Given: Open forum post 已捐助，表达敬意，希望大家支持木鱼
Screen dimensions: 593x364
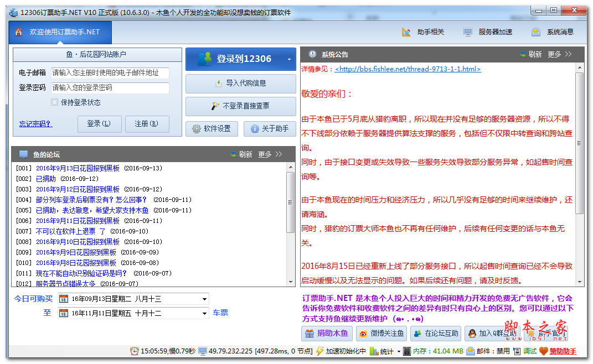Looking at the screenshot, I should coord(92,210).
